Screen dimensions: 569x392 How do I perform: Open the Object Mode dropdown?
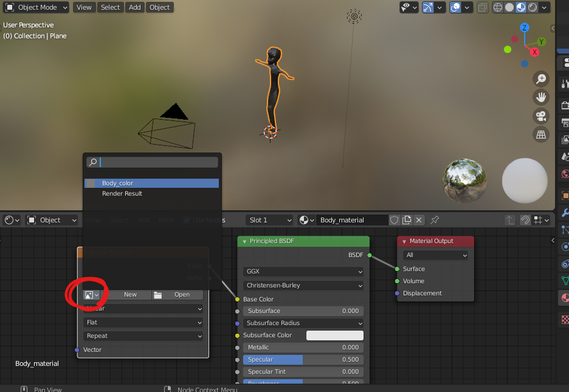click(x=36, y=7)
